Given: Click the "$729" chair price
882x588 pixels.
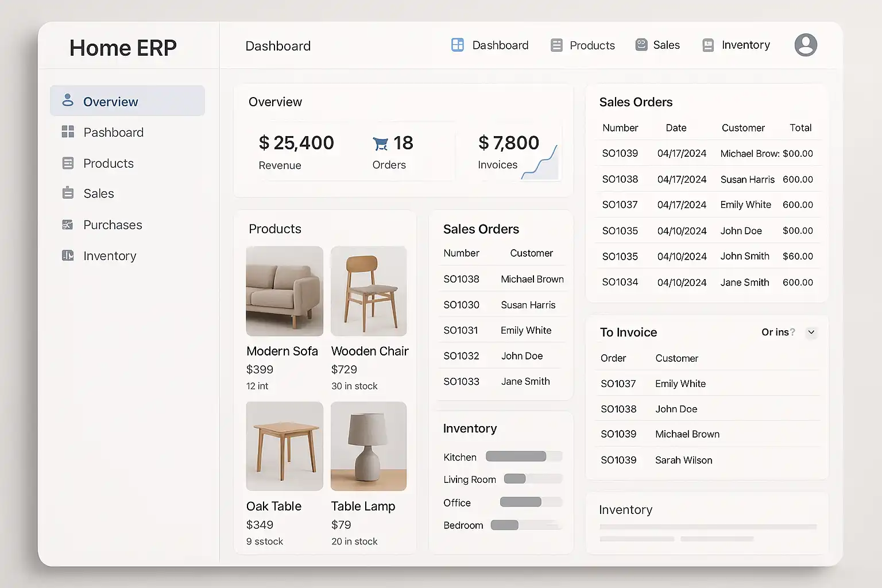Looking at the screenshot, I should (344, 369).
